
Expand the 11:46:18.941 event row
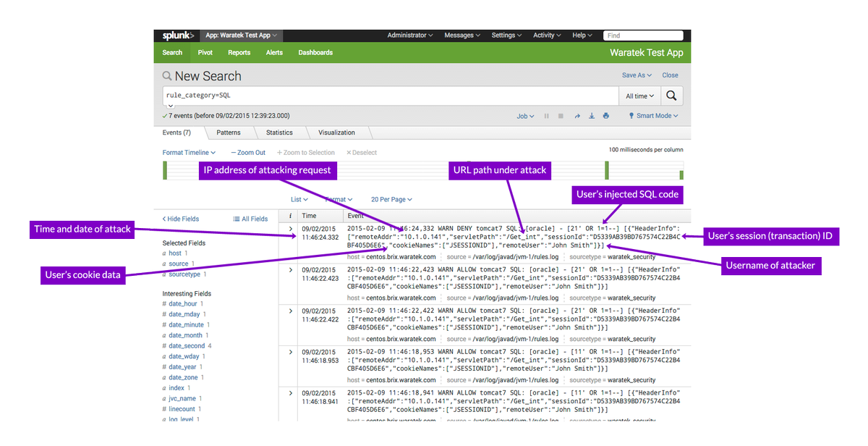(x=290, y=392)
